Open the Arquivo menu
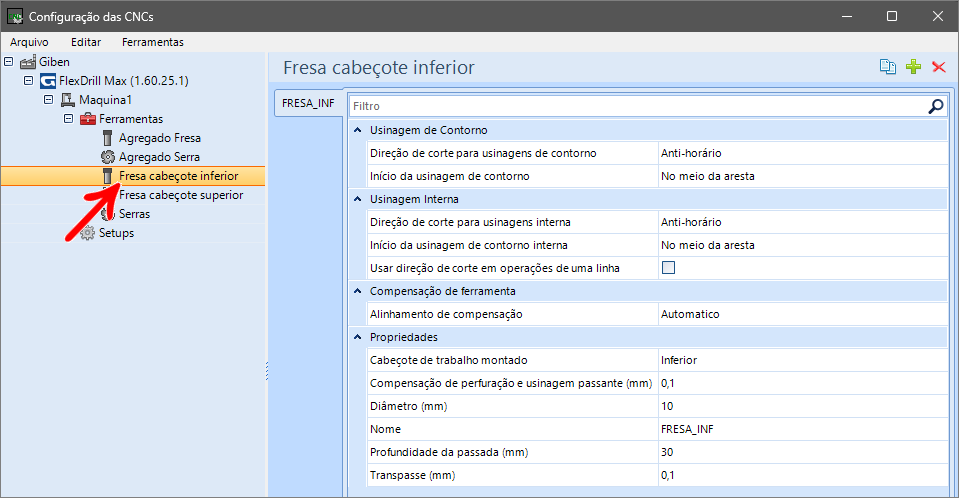The image size is (959, 498). [x=29, y=42]
